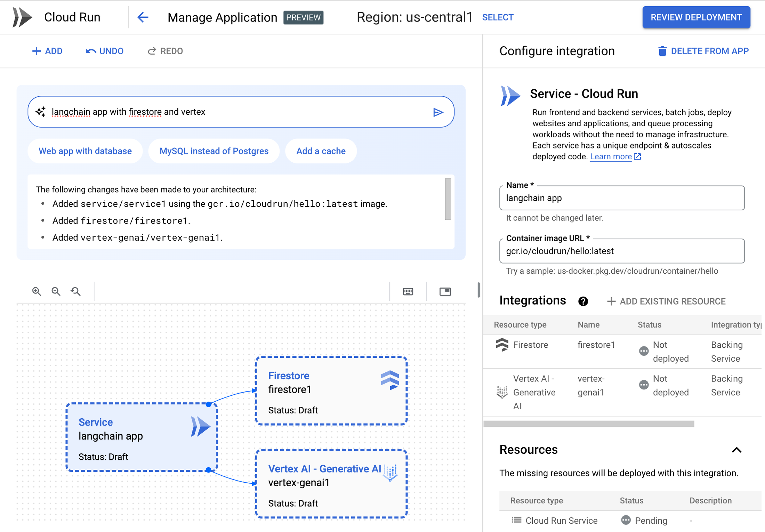Click REVIEW DEPLOYMENT button
This screenshot has width=765, height=532.
click(696, 17)
